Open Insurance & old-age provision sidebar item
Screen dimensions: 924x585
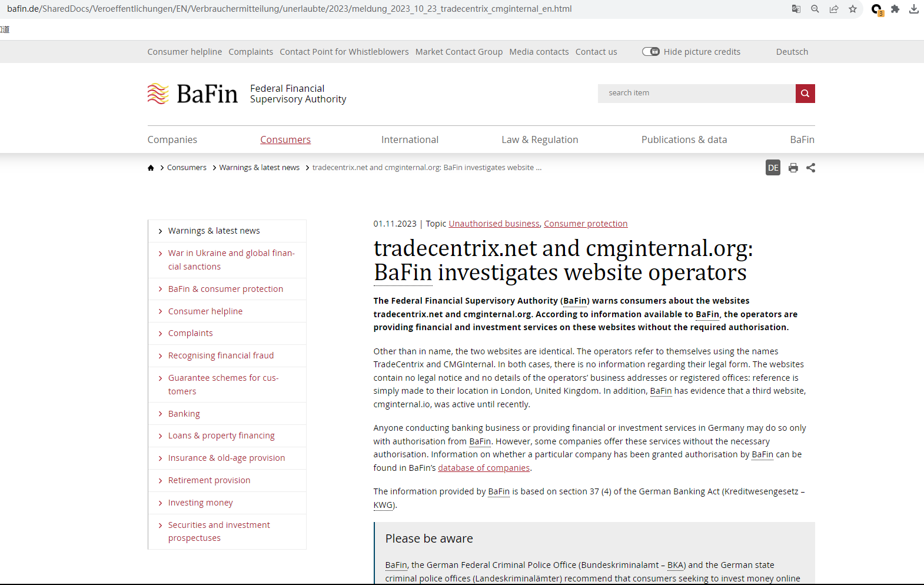click(x=227, y=458)
